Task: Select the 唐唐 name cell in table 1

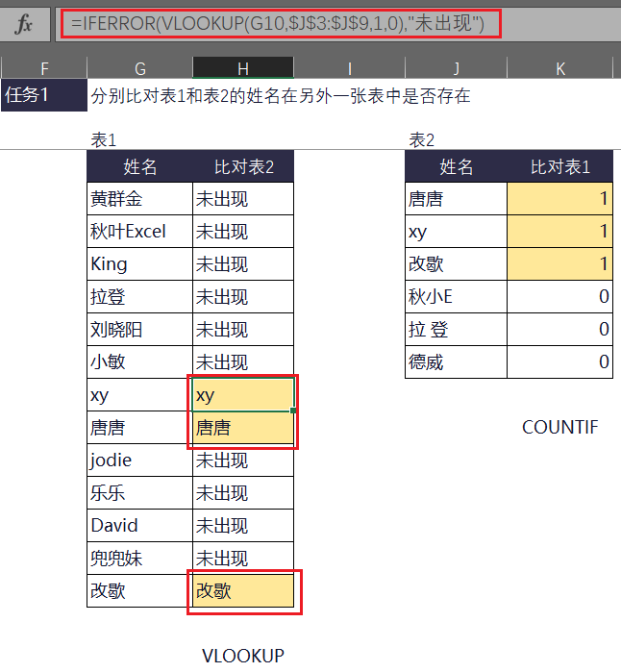Action: pyautogui.click(x=140, y=427)
